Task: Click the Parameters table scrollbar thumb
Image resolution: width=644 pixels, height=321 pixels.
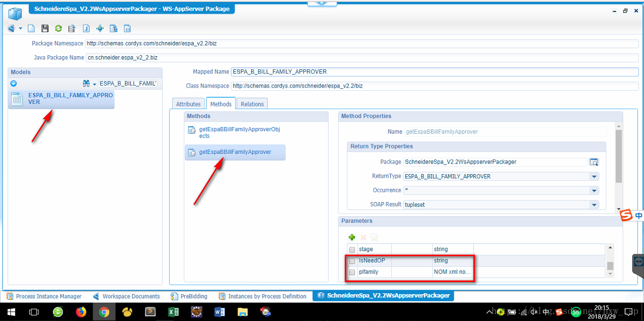Action: coord(610,266)
